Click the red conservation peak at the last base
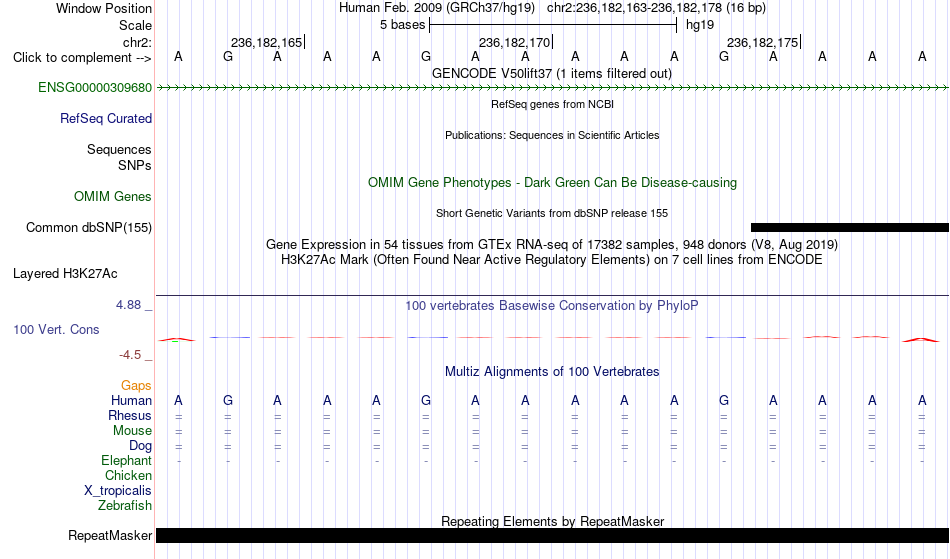This screenshot has width=950, height=559. point(922,340)
